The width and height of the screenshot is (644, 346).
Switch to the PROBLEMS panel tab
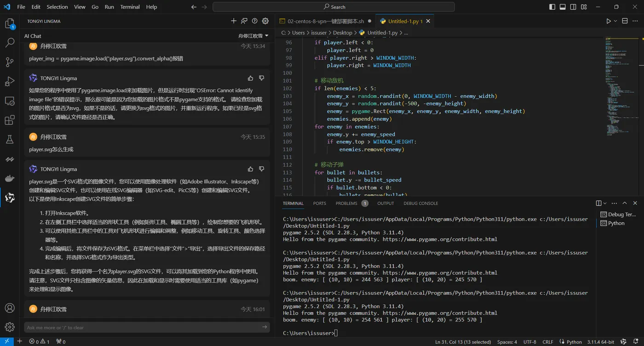[351, 203]
